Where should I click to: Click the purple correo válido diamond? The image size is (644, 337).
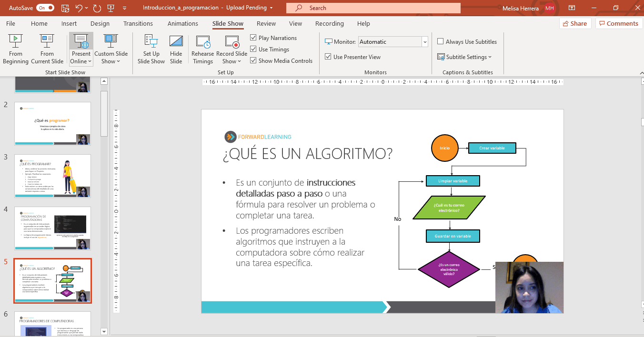click(x=449, y=269)
